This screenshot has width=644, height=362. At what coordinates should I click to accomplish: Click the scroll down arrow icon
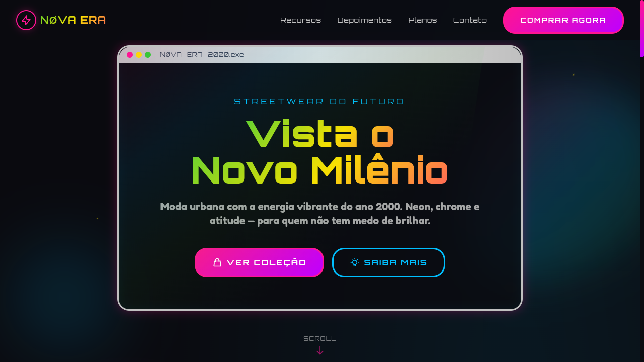320,350
